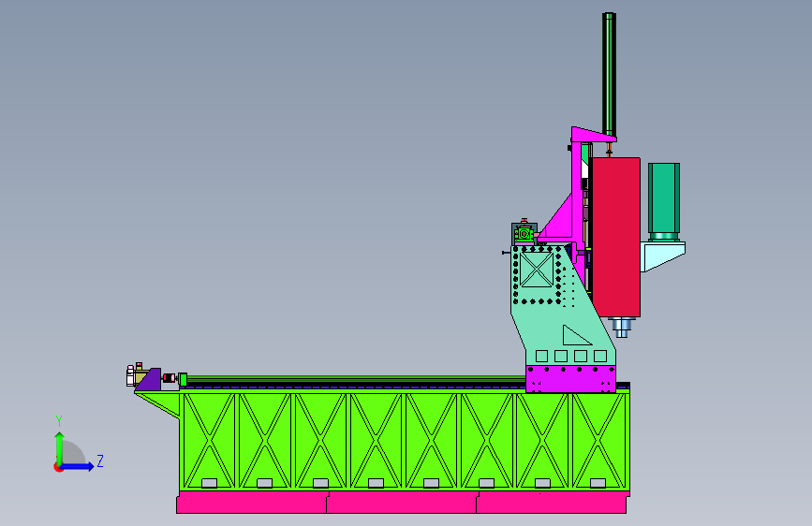Screen dimensions: 812x526
Task: Select the X-braced panel on the mint plate
Action: 537,270
